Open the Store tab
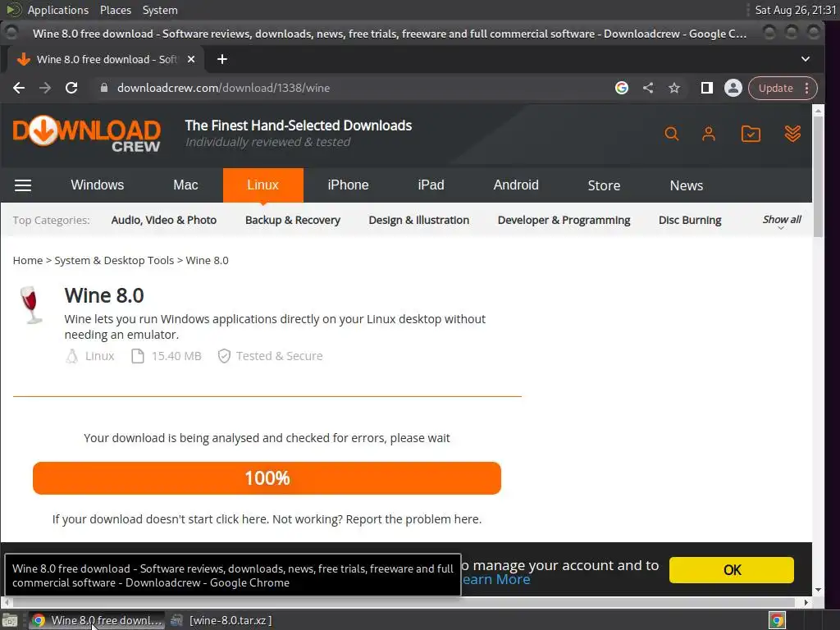This screenshot has width=840, height=630. click(604, 185)
